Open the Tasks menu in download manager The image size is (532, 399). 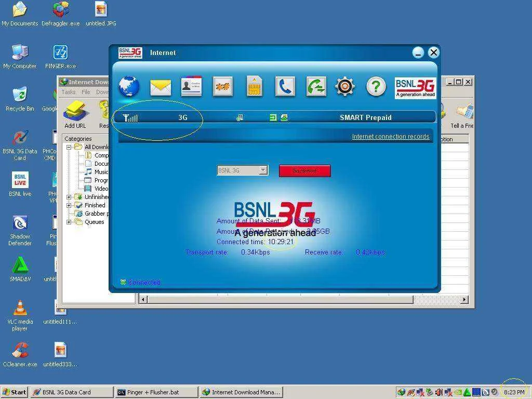pos(69,92)
